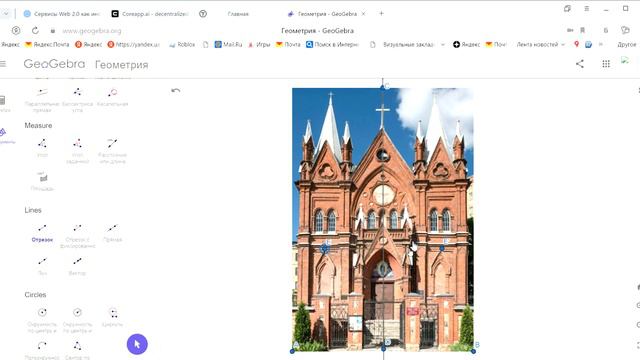640x360 pixels.
Task: Select the Compass tool
Action: click(x=112, y=318)
